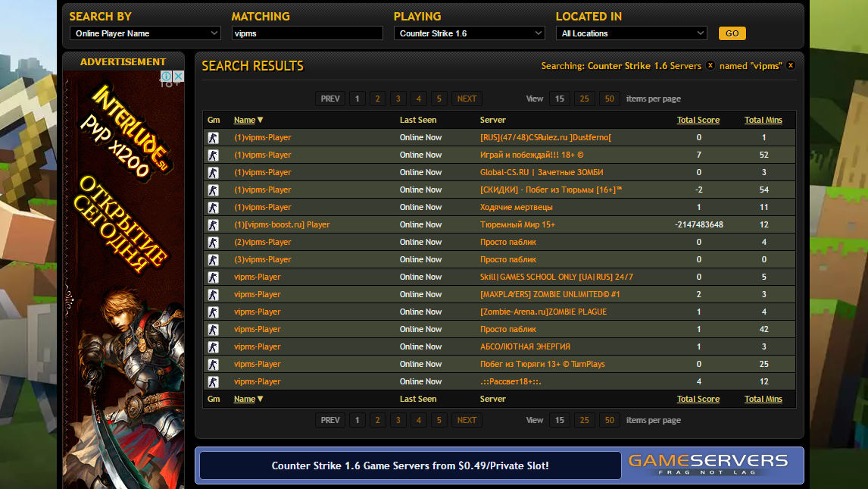Image resolution: width=868 pixels, height=489 pixels.
Task: Click game icon in Рассвет18+ row
Action: tap(213, 382)
